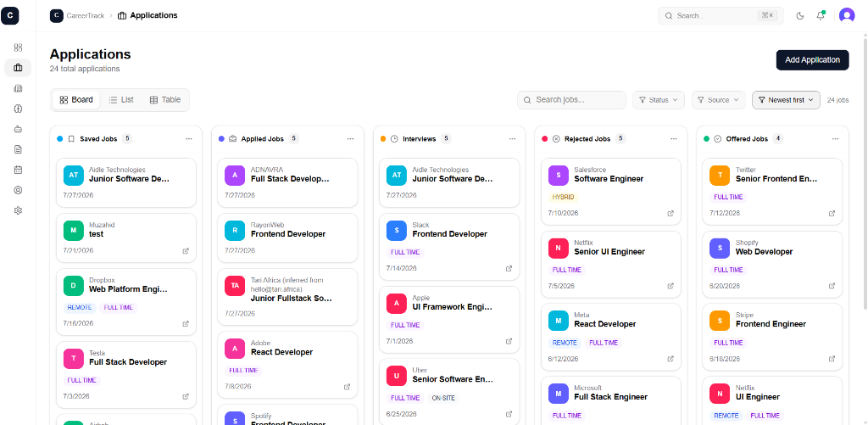This screenshot has width=868, height=425.
Task: Open Tari Africa Junior Fullstack card
Action: pos(288,297)
